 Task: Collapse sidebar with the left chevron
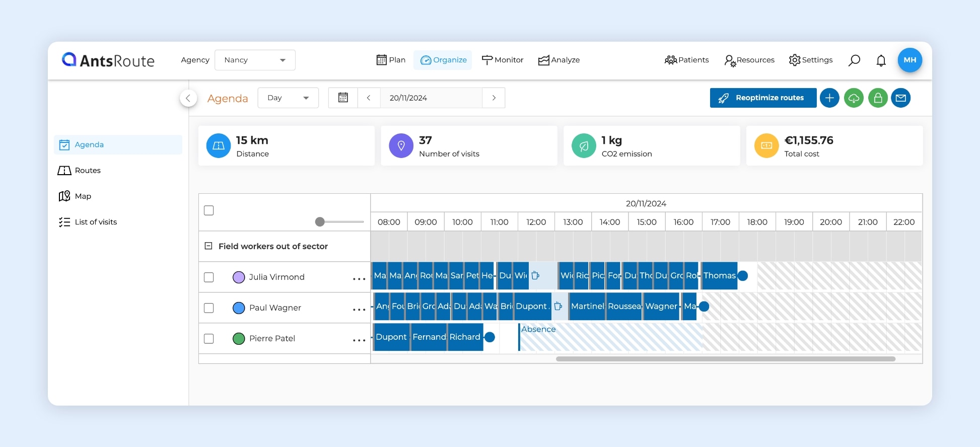tap(188, 98)
